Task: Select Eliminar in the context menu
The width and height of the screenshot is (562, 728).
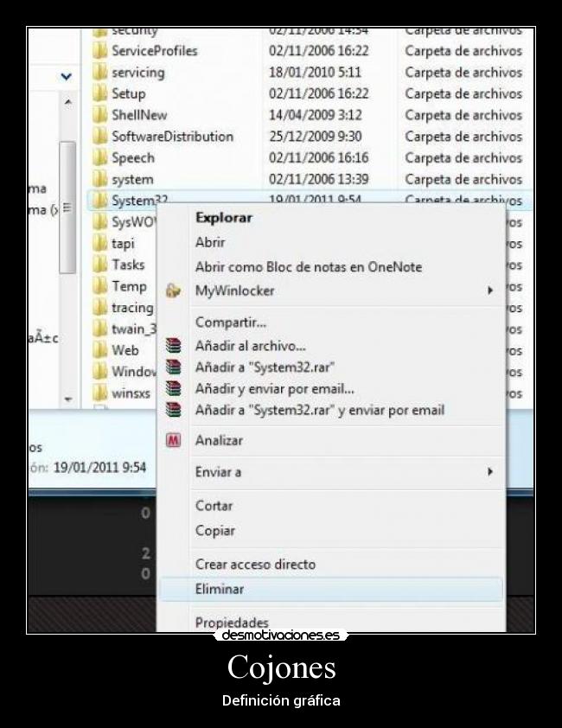Action: coord(331,589)
